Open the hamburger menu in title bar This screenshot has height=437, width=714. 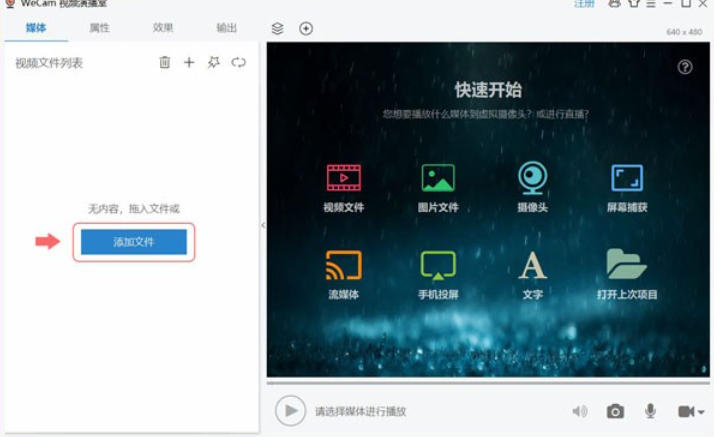click(x=651, y=4)
